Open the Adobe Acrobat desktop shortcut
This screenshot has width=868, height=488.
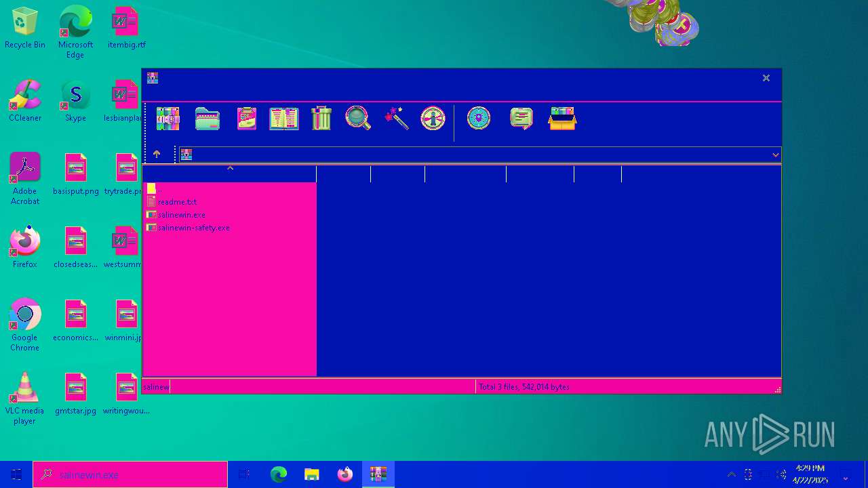tap(25, 178)
